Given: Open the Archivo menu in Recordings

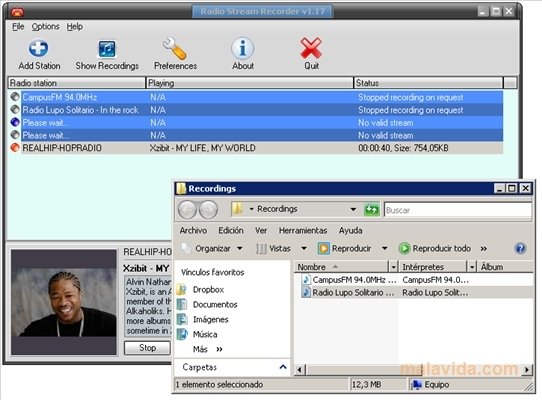Looking at the screenshot, I should 193,230.
